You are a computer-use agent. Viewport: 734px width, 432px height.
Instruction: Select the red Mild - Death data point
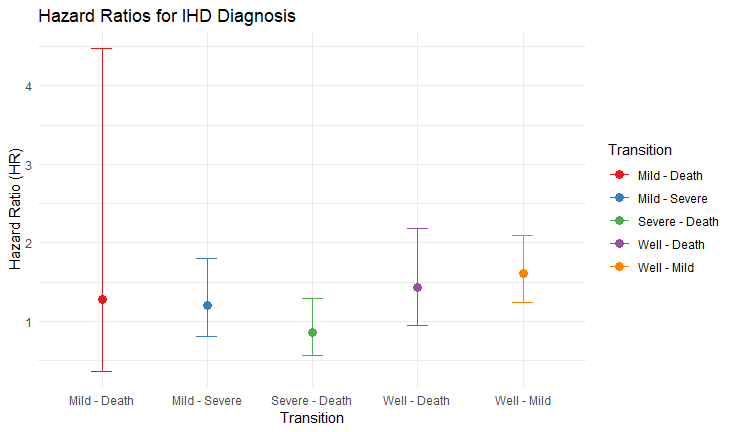102,299
